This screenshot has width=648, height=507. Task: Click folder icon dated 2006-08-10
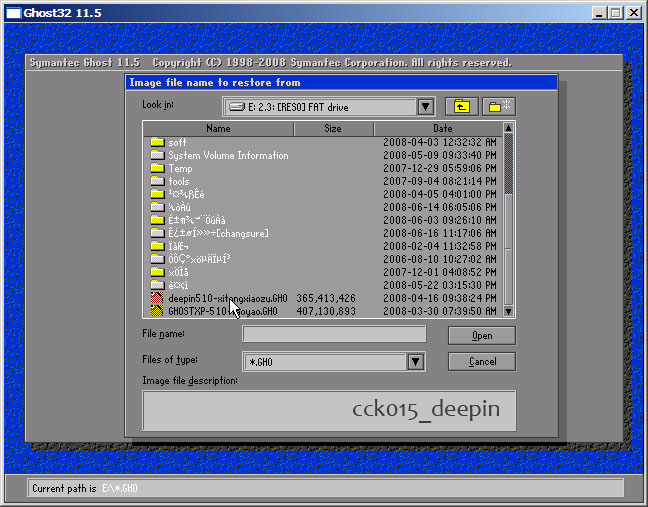[157, 259]
